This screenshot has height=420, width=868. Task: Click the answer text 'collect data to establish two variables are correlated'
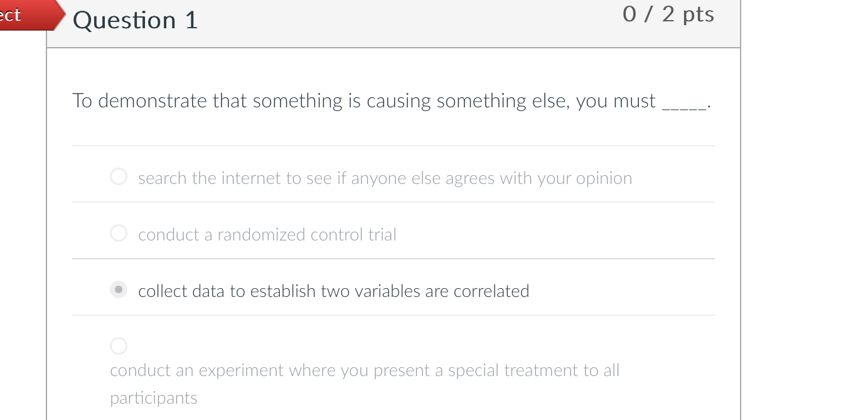pos(334,291)
